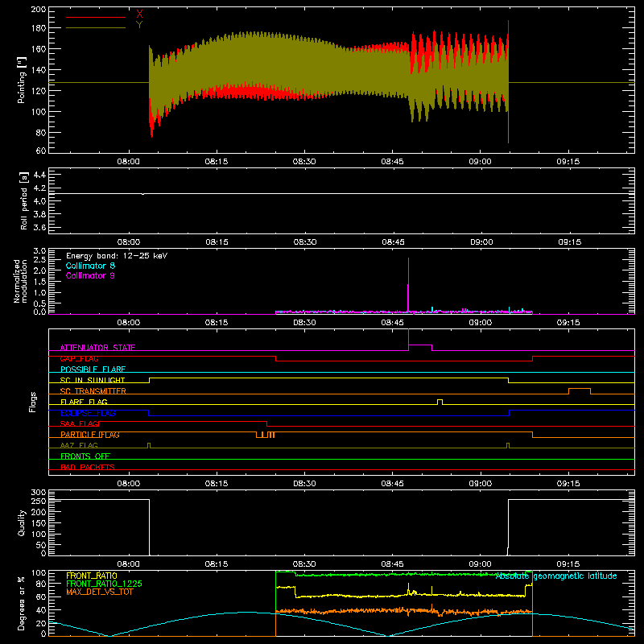Select the BAD_PACKETS flag label
The image size is (644, 644).
pos(88,467)
